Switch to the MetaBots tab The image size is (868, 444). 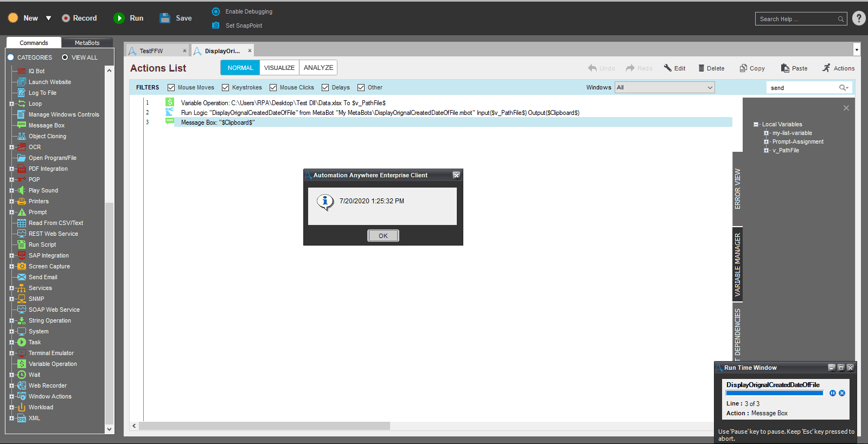tap(87, 43)
